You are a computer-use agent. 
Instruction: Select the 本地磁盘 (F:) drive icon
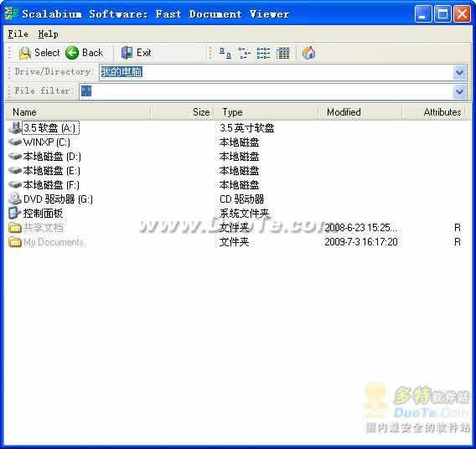point(14,185)
